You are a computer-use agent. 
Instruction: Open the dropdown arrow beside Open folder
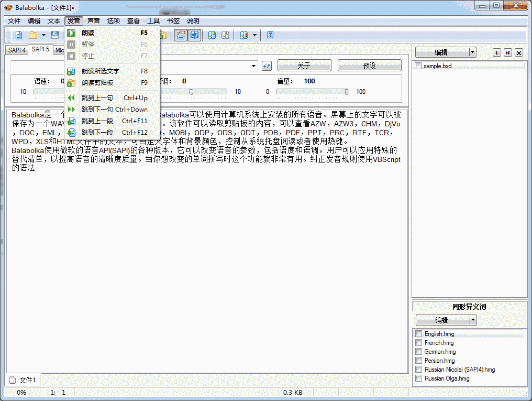[43, 35]
